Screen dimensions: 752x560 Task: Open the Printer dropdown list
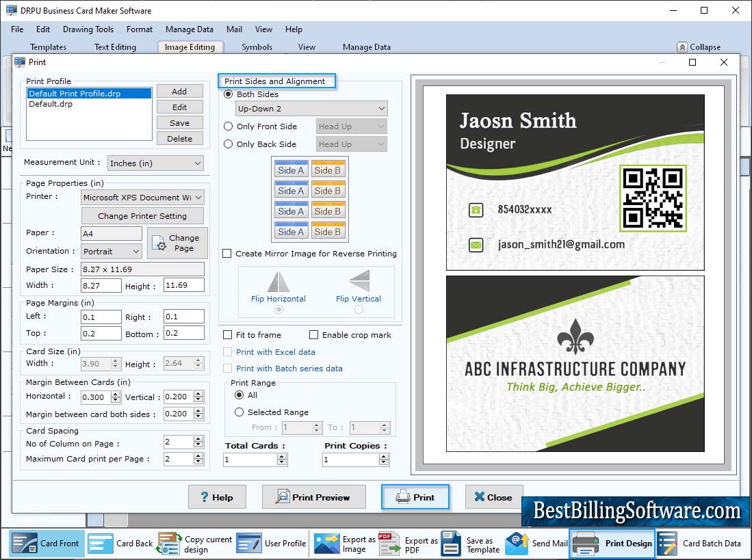pos(143,198)
